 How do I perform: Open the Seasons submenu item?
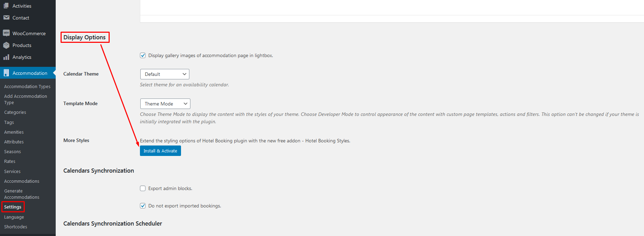click(x=13, y=152)
